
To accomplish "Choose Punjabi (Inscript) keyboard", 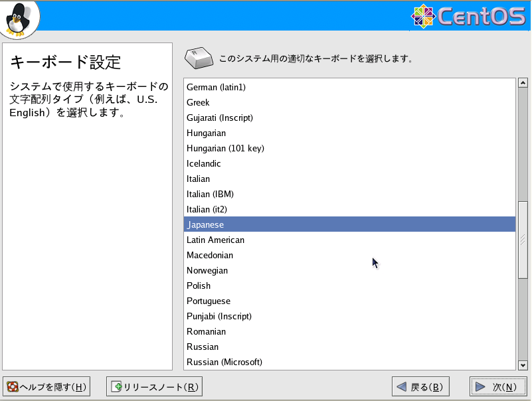I will 349,316.
